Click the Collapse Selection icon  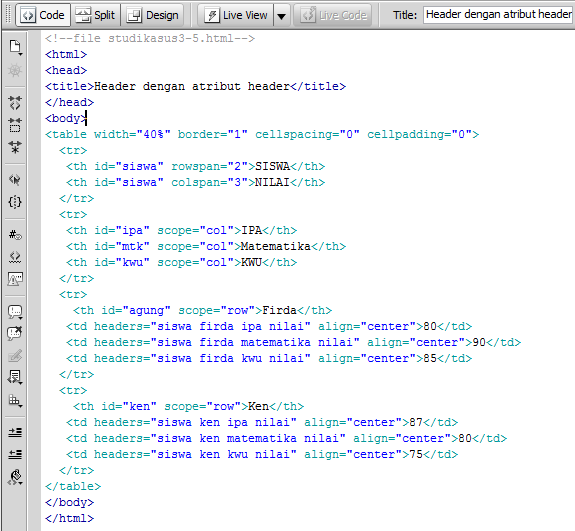[x=15, y=125]
